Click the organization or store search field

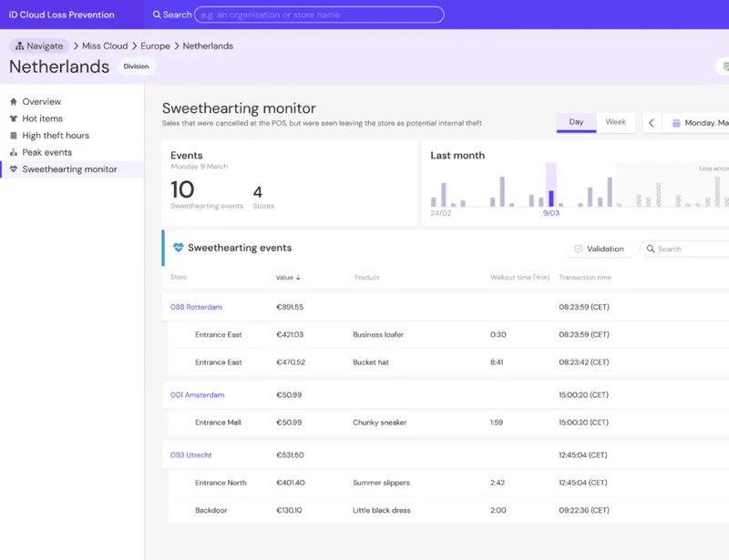tap(319, 15)
